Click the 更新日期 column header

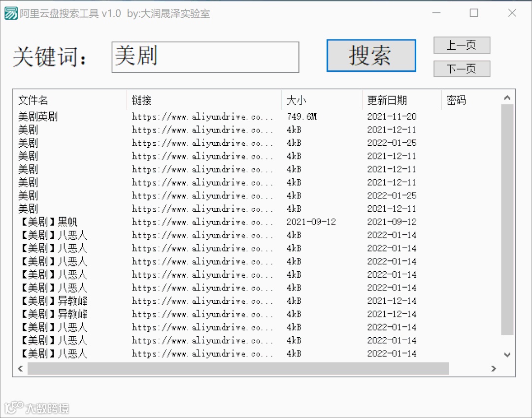(x=402, y=100)
